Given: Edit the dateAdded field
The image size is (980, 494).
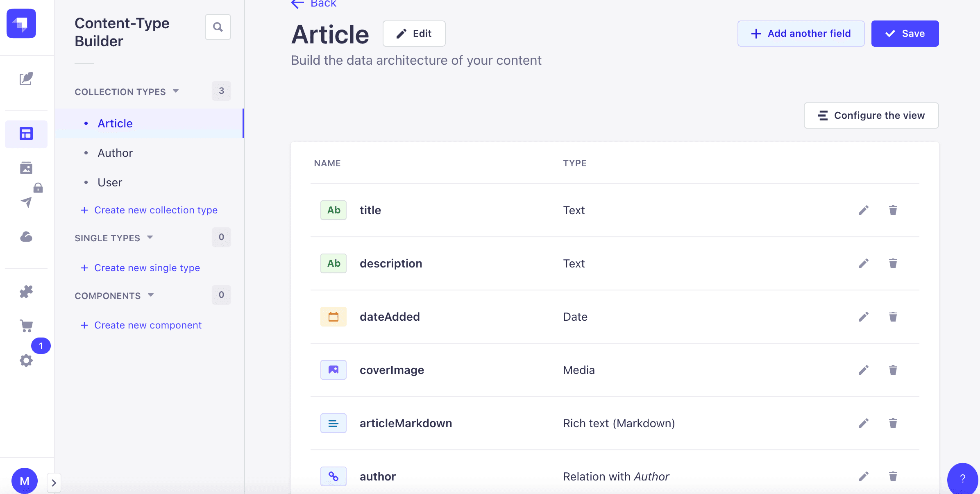Looking at the screenshot, I should tap(864, 317).
